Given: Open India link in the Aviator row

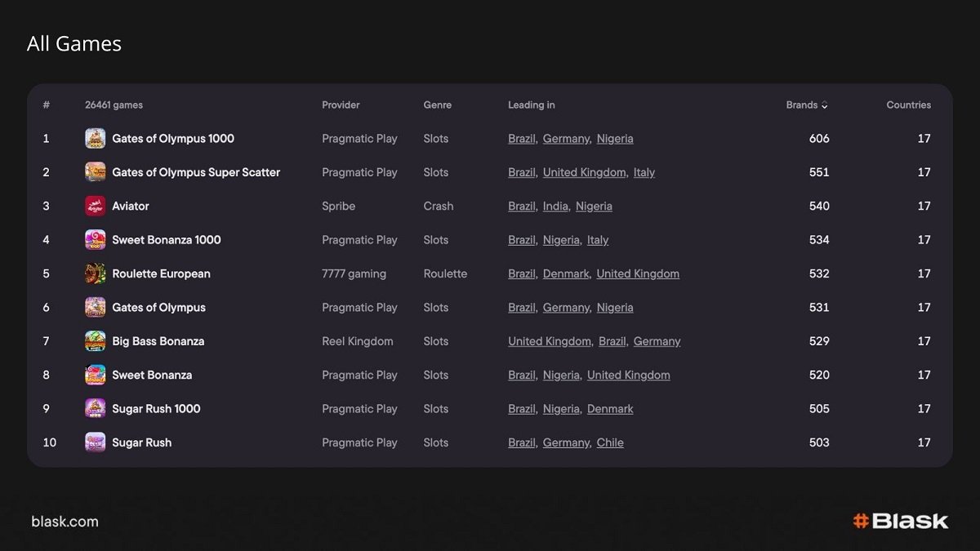Looking at the screenshot, I should pos(555,207).
